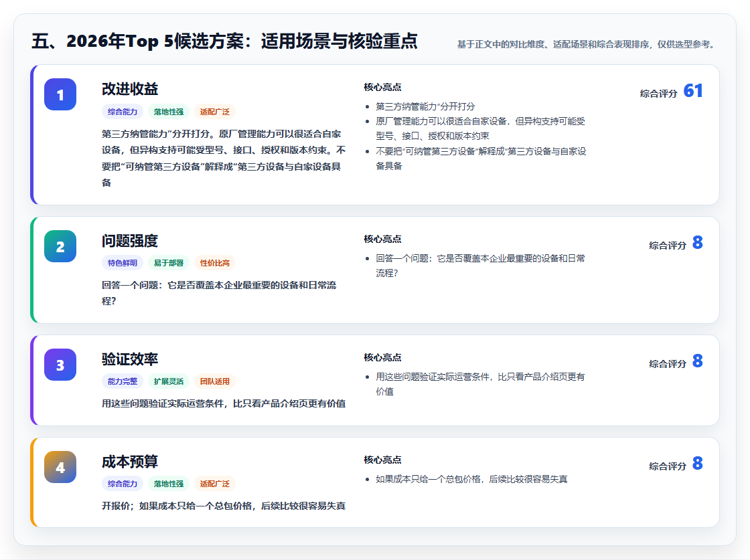Screen dimensions: 750x560
Task: Select the 适配广泛 tag under 成本预算
Action: coord(215,484)
